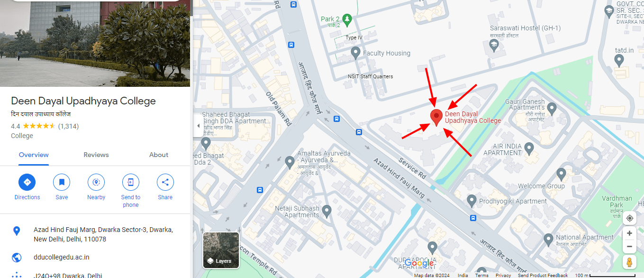The width and height of the screenshot is (644, 278).
Task: Click the Send to phone icon
Action: pos(131,182)
